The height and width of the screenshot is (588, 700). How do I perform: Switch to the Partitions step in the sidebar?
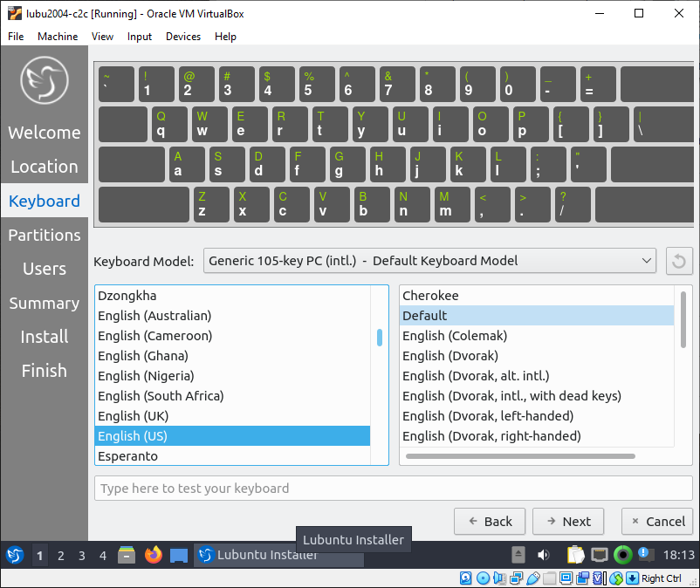pyautogui.click(x=44, y=235)
